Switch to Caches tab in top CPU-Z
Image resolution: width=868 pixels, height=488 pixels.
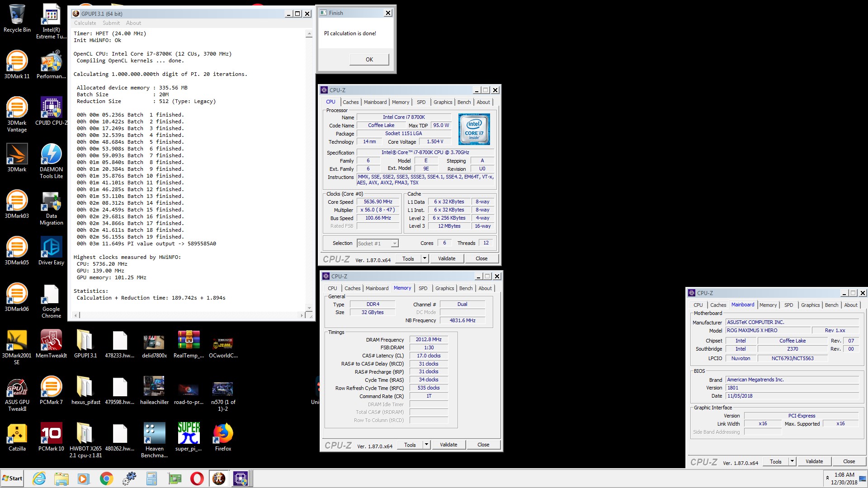[x=350, y=102]
